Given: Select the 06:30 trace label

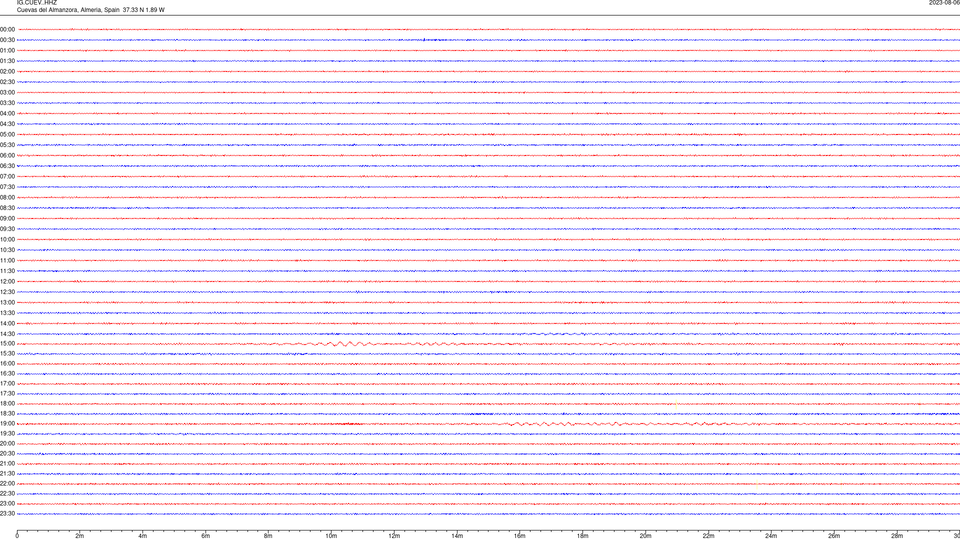Looking at the screenshot, I should (7, 166).
